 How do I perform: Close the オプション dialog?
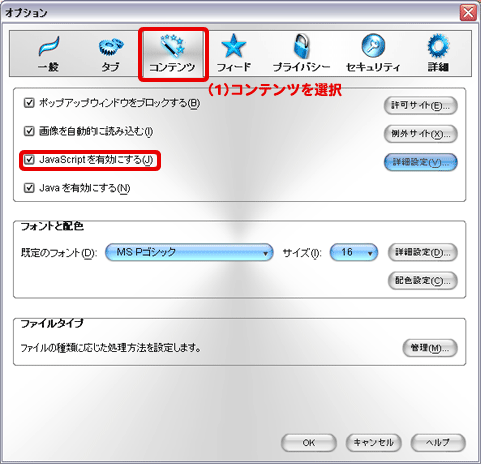coord(468,13)
